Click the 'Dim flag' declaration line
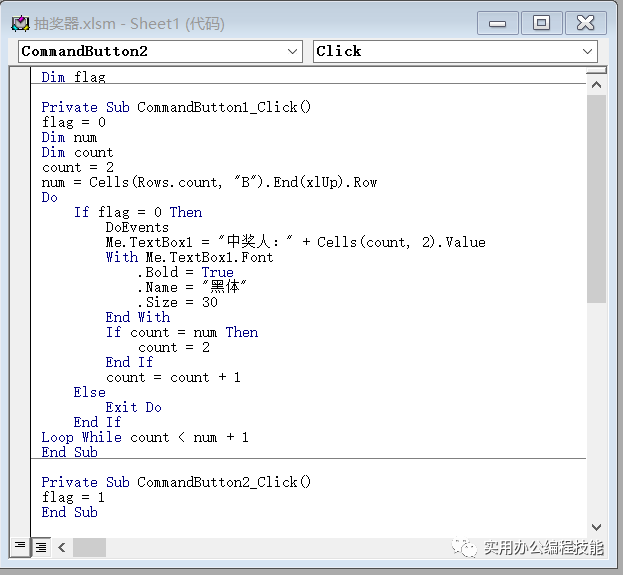The width and height of the screenshot is (623, 575). point(74,77)
